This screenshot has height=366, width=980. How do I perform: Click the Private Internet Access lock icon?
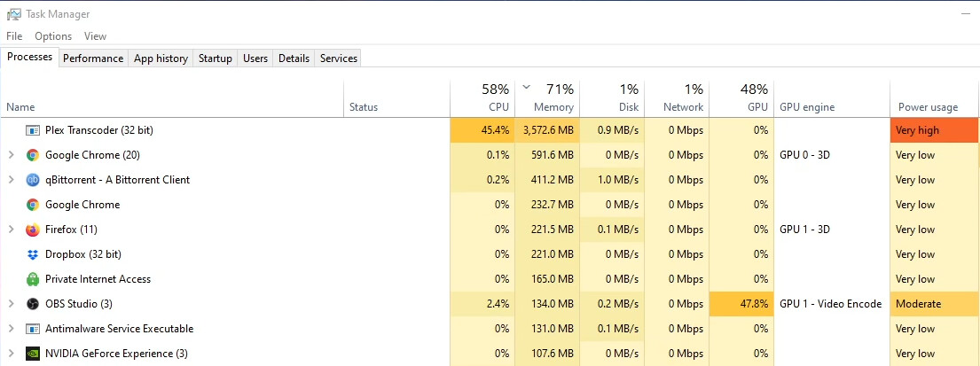click(33, 279)
